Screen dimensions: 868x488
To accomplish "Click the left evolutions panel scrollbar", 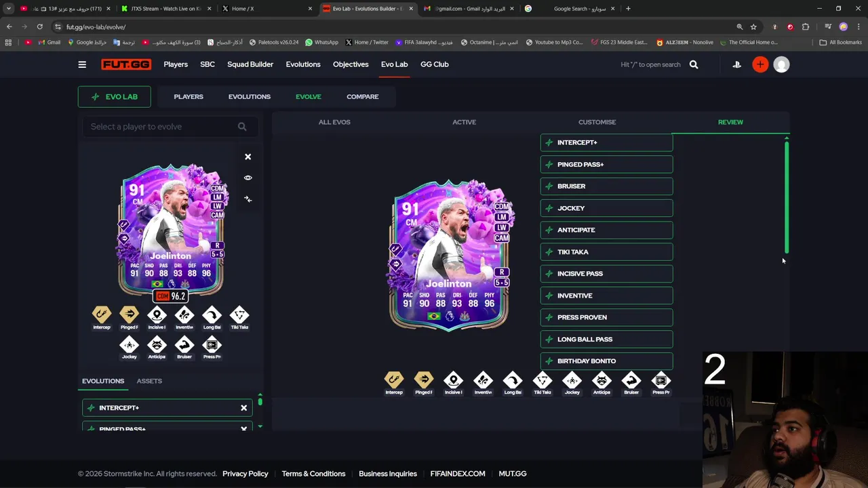I will tap(260, 402).
